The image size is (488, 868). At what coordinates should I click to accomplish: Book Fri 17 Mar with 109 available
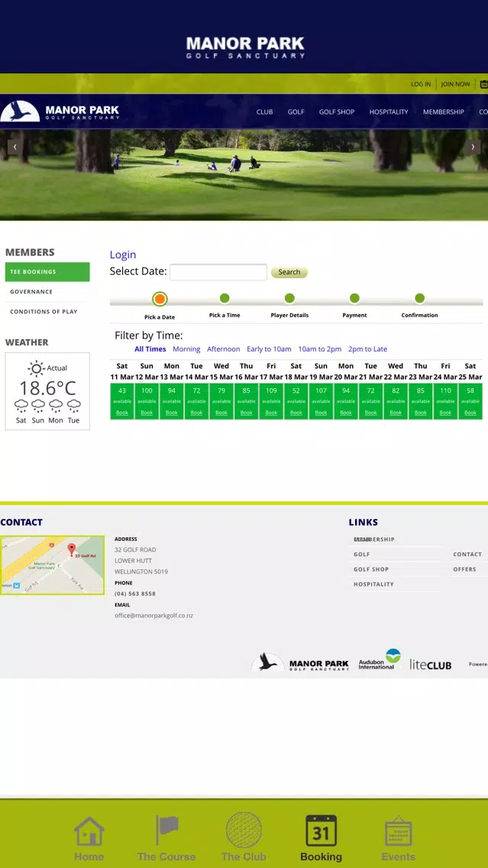coord(271,413)
